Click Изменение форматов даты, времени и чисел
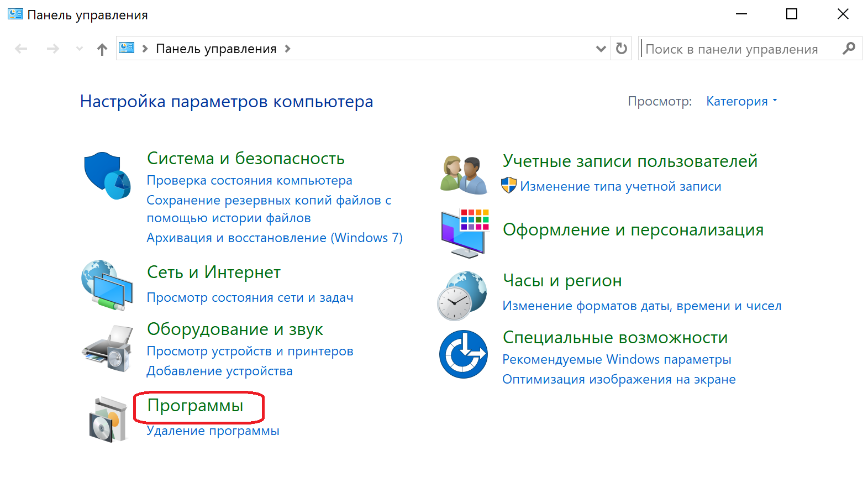The image size is (868, 477). coord(642,306)
